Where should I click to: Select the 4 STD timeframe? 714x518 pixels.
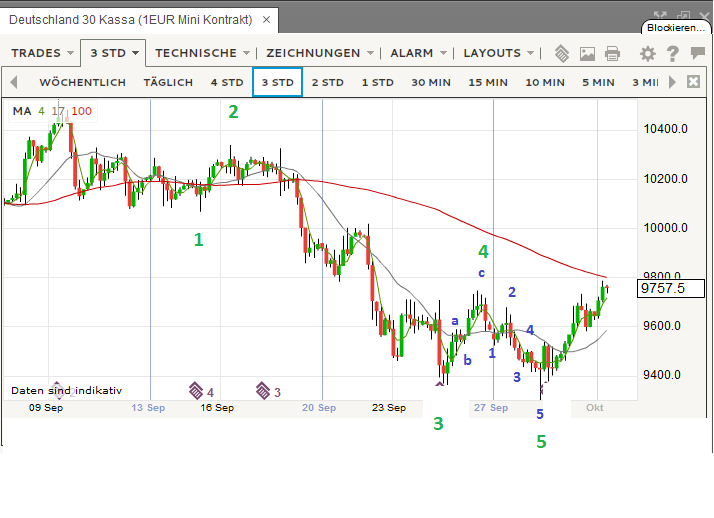[x=226, y=82]
